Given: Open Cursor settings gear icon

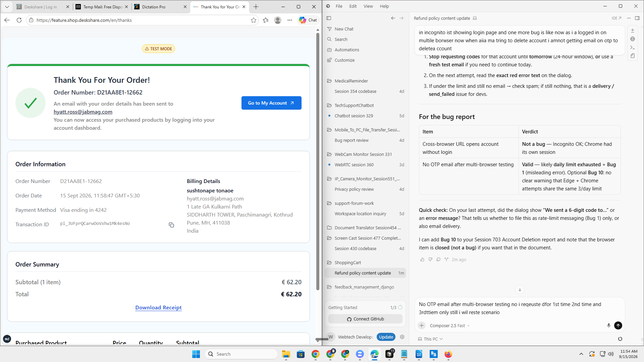Looking at the screenshot, I should pyautogui.click(x=402, y=337).
